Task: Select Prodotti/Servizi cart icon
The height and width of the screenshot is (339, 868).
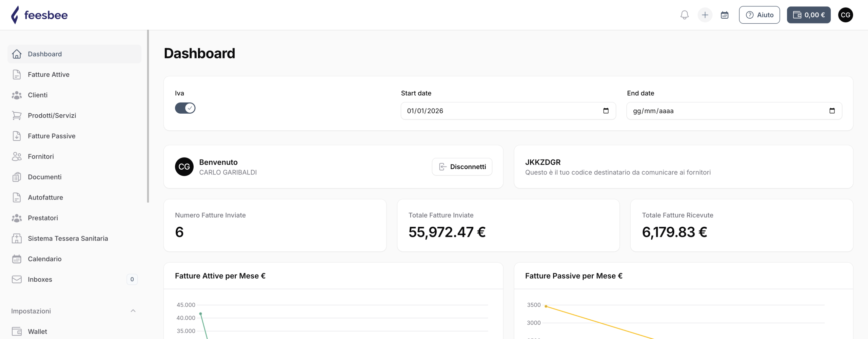Action: pos(17,115)
